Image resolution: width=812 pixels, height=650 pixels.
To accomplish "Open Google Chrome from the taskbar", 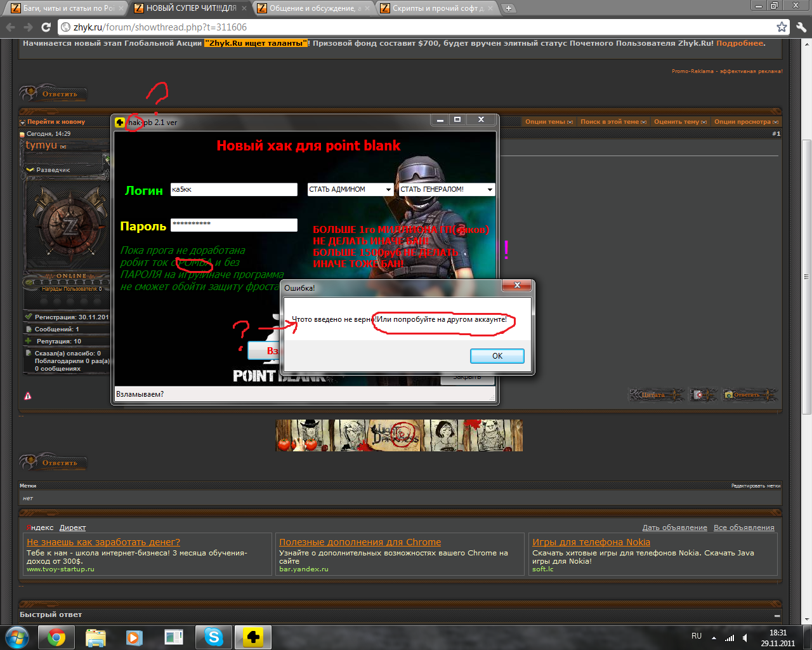I will coord(56,637).
